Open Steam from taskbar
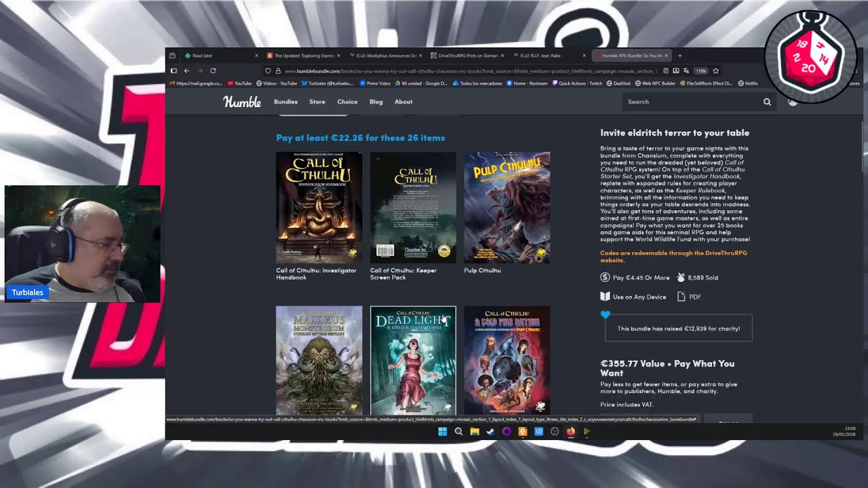This screenshot has width=868, height=488. point(490,432)
